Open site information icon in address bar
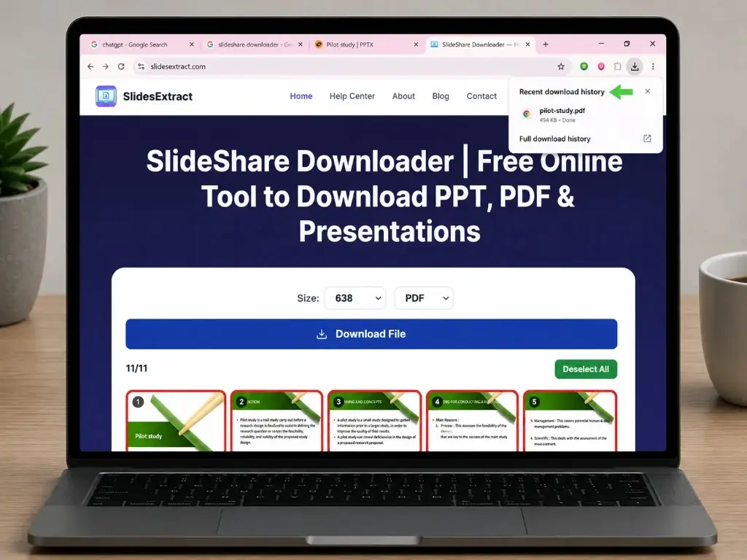The width and height of the screenshot is (747, 560). coord(141,66)
